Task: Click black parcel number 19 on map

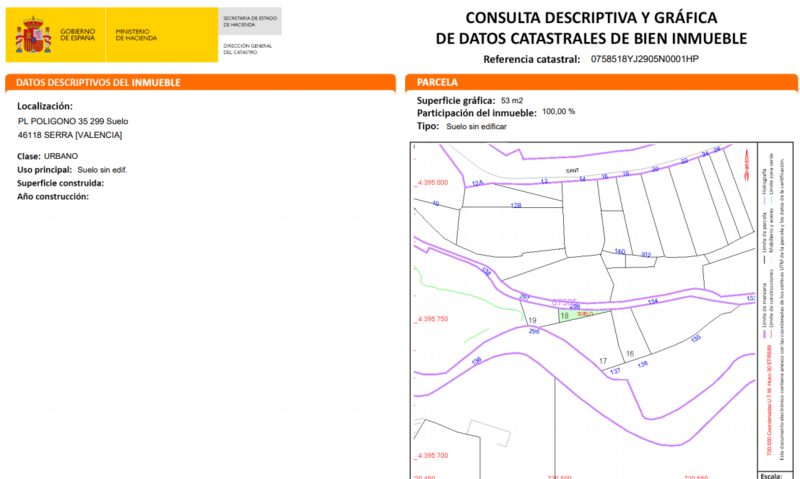Action: pyautogui.click(x=532, y=320)
